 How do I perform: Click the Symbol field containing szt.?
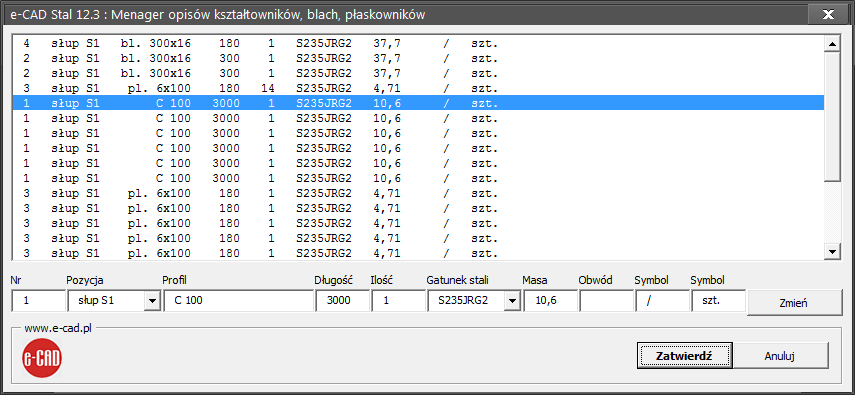pos(719,301)
